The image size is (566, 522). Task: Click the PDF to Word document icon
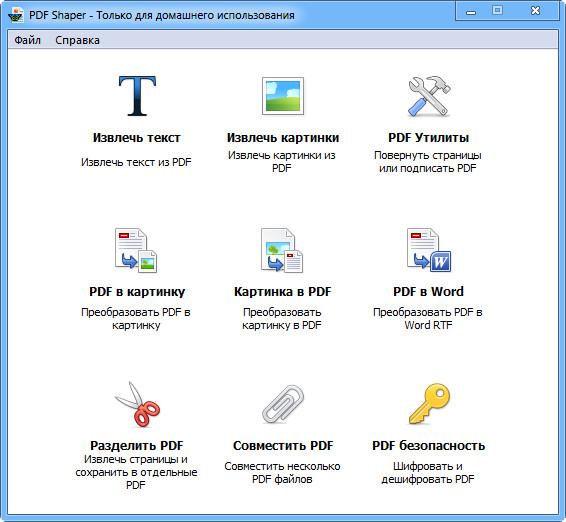point(429,250)
